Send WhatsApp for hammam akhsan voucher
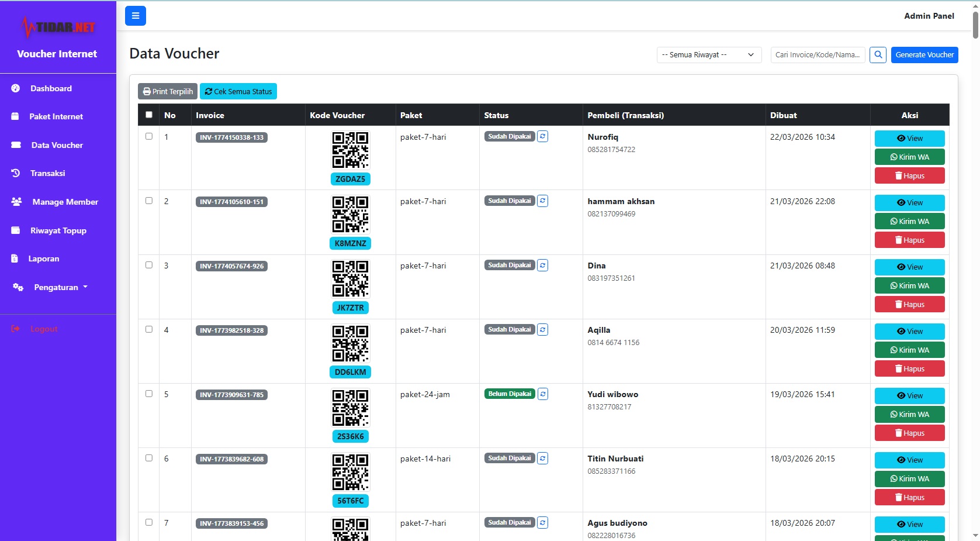 click(909, 222)
